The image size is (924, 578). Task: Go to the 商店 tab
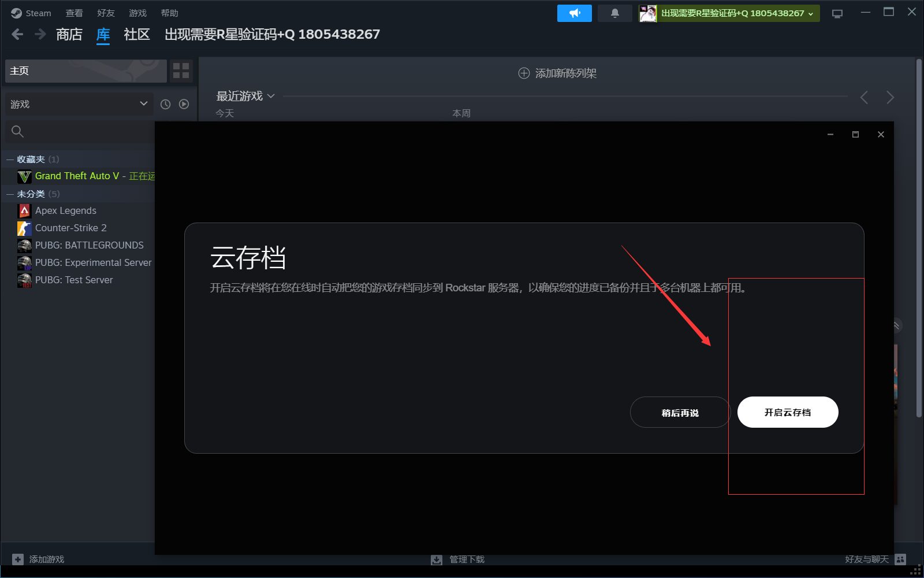click(69, 35)
